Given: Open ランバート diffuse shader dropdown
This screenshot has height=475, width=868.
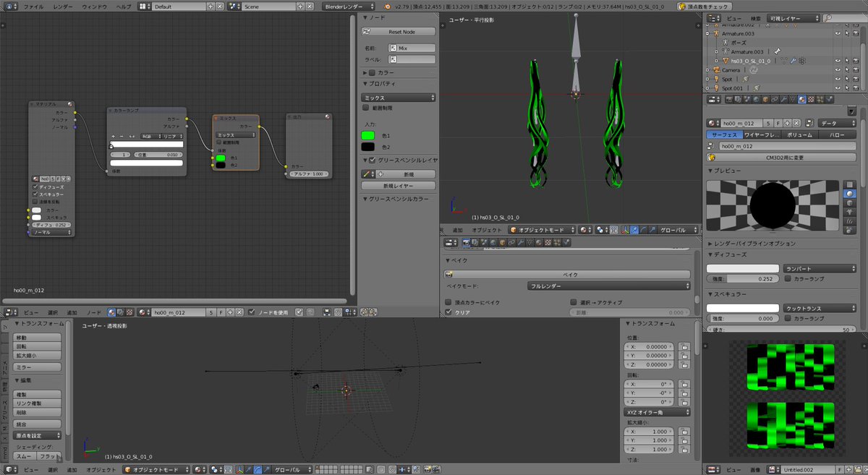Looking at the screenshot, I should 820,268.
